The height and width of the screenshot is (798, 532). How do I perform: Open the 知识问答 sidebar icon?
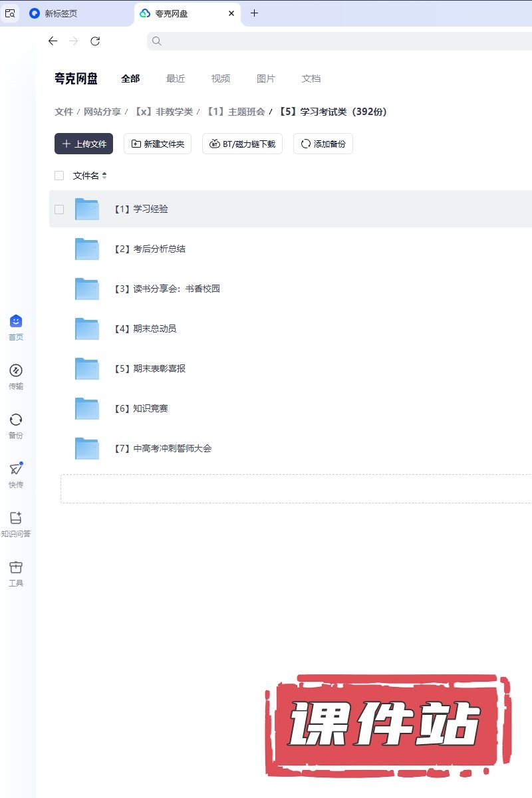click(16, 519)
